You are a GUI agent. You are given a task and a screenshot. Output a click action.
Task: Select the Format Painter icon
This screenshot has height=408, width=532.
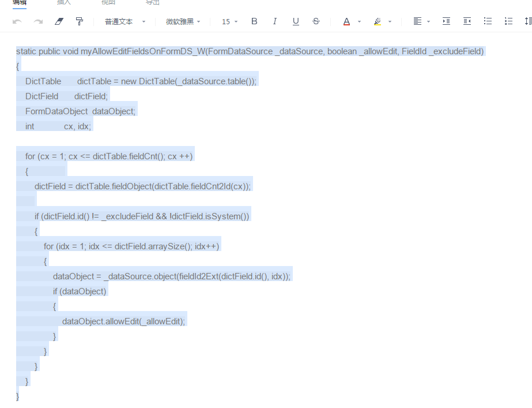[x=79, y=21]
